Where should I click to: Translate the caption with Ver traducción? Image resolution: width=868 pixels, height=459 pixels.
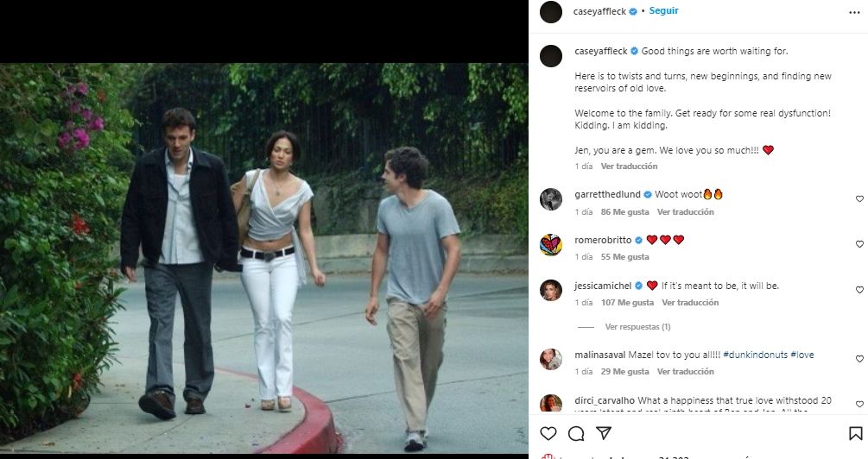coord(629,167)
